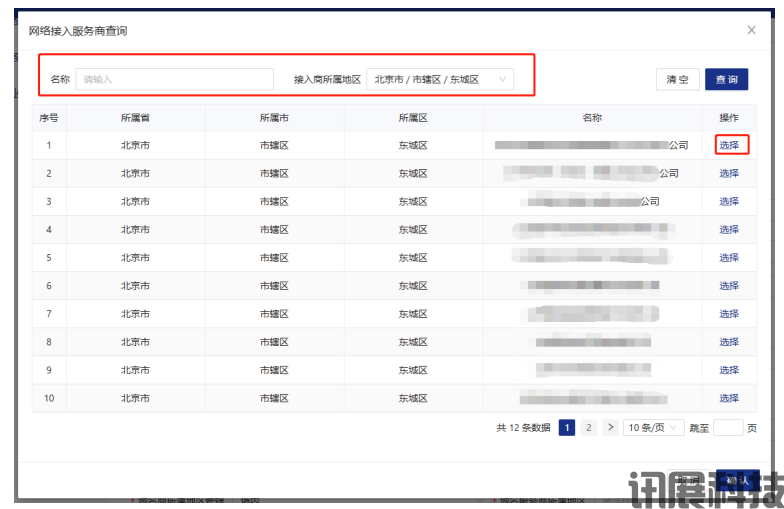The width and height of the screenshot is (784, 509).
Task: Click the next page arrow
Action: click(x=610, y=428)
